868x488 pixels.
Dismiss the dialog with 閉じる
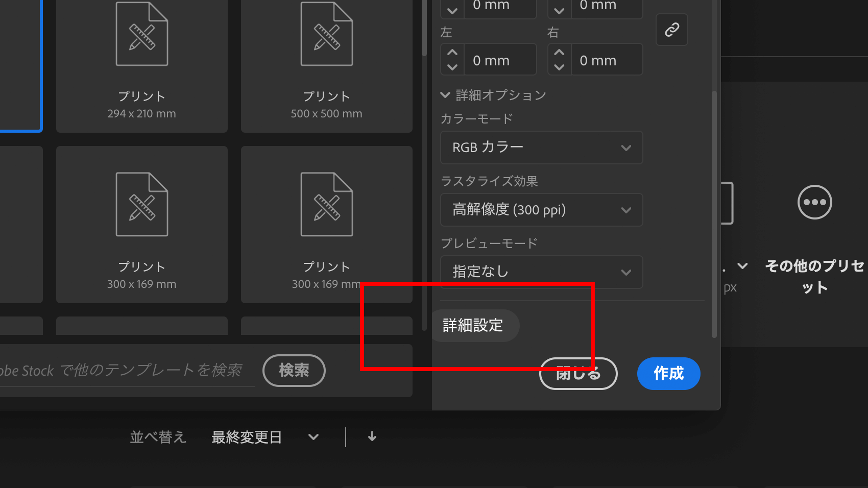click(x=577, y=373)
